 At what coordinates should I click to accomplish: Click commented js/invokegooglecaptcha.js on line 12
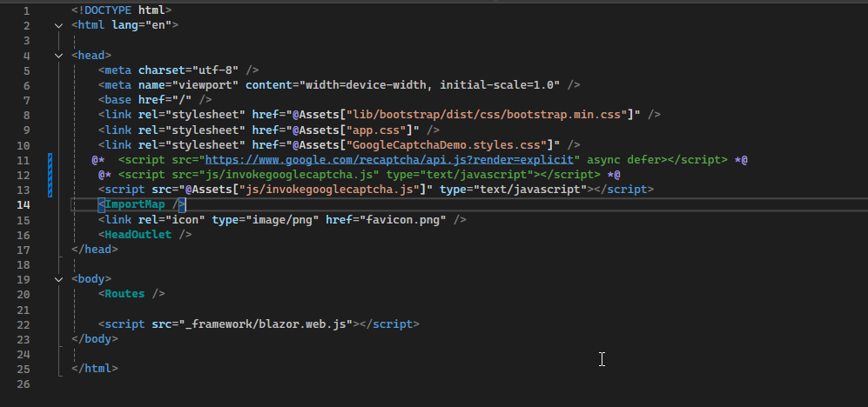(x=288, y=175)
